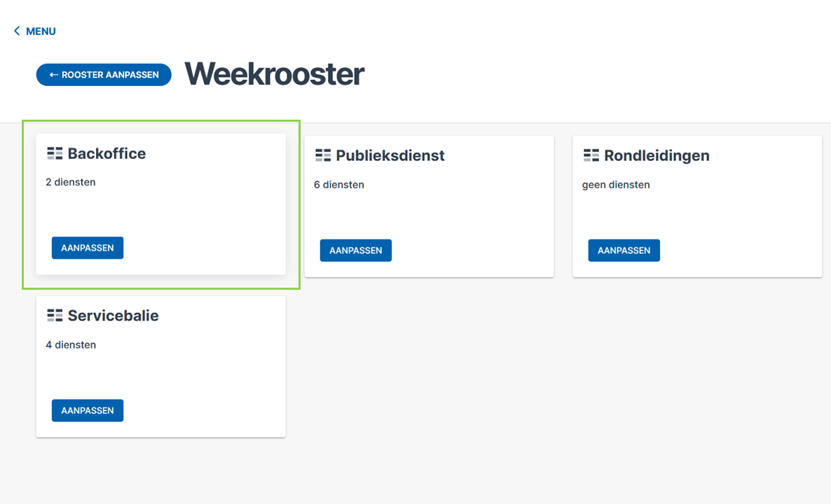Select the Rondleidingen card title
Screen dimensions: 831x504
pos(657,155)
